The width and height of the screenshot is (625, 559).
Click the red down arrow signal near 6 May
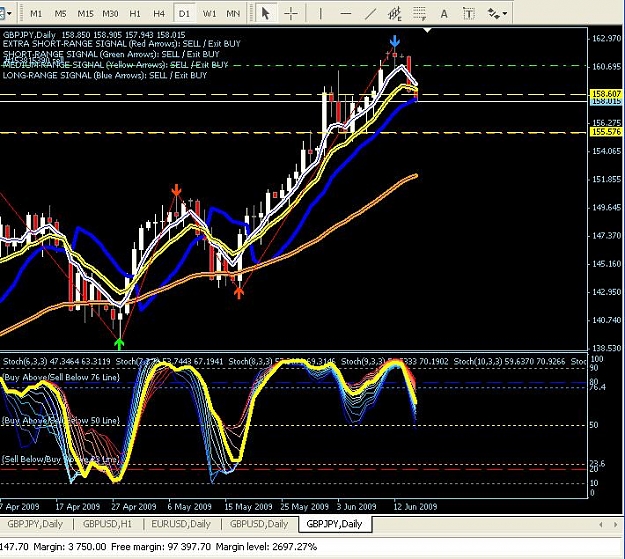[x=176, y=191]
